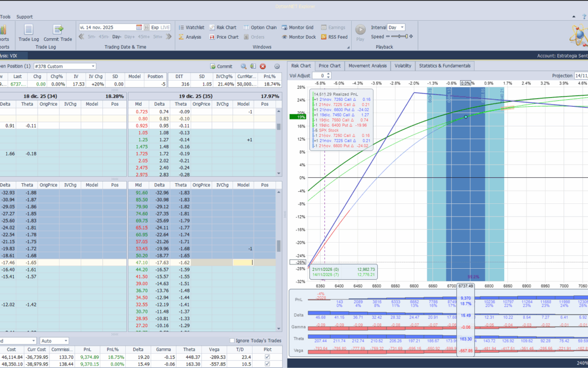Screen dimensions: 588x368
Task: Open the Auto dropdown at bottom
Action: point(54,341)
